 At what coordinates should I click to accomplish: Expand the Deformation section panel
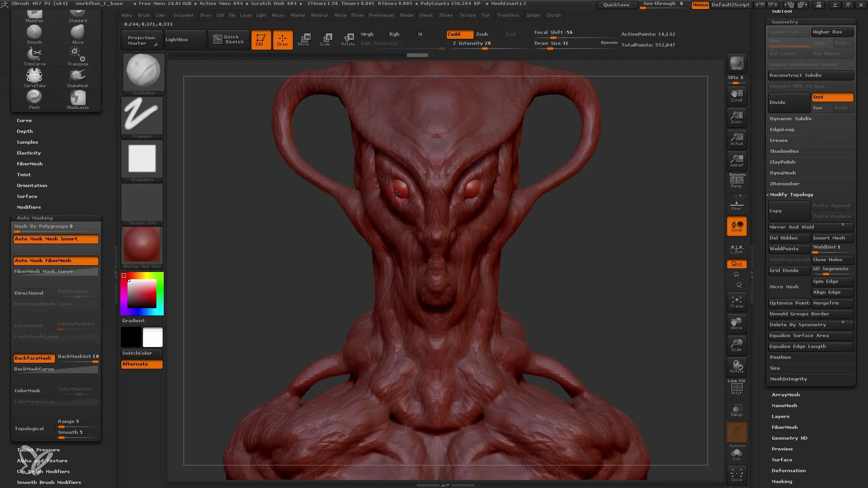coord(788,470)
